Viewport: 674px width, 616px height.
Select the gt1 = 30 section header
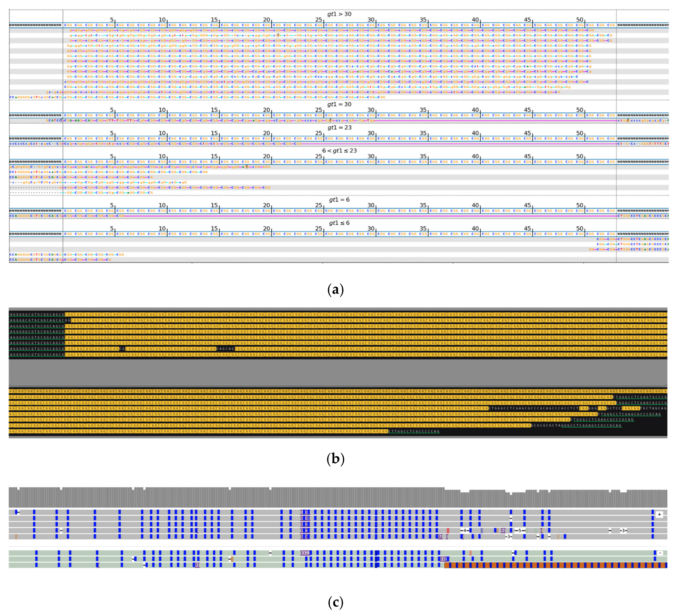(339, 104)
